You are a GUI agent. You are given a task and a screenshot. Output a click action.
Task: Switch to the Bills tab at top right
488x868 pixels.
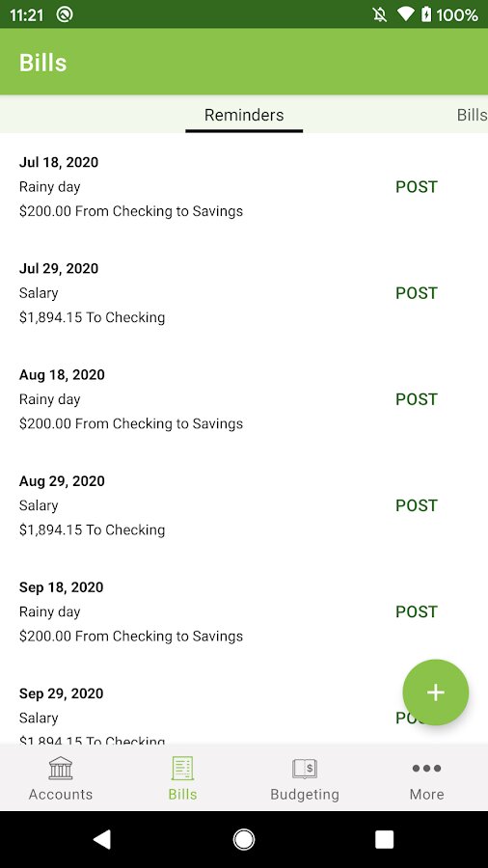(x=472, y=115)
